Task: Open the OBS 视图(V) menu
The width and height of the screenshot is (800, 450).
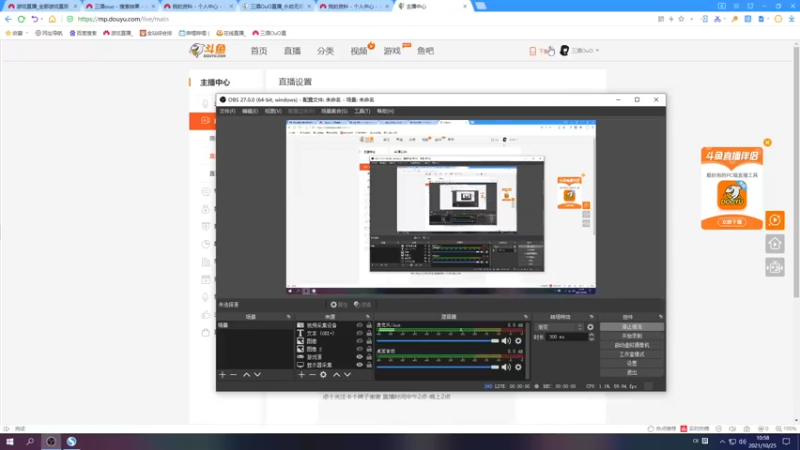Action: pyautogui.click(x=273, y=111)
